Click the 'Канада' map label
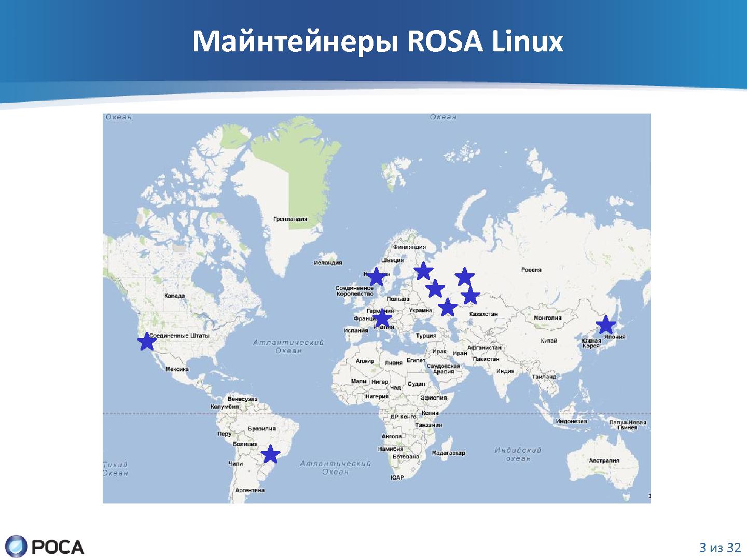Screen dimensions: 747x560 click(x=174, y=296)
